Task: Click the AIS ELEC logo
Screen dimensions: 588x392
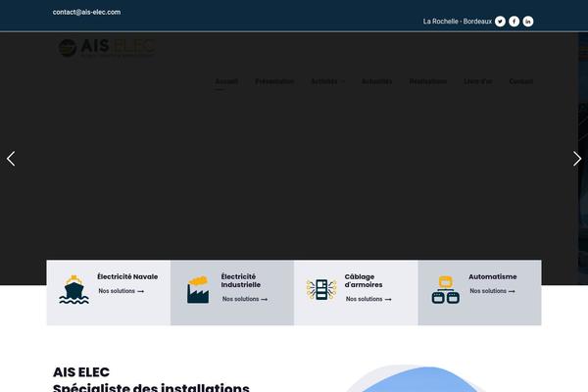Action: click(x=106, y=48)
